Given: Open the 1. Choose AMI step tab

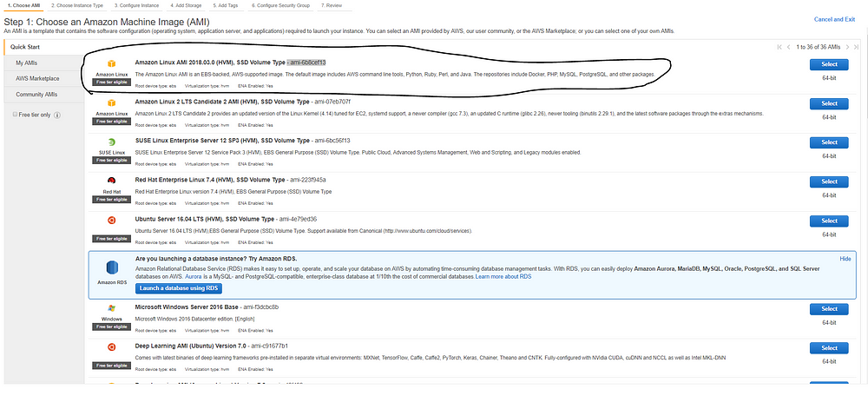Looking at the screenshot, I should tap(23, 5).
